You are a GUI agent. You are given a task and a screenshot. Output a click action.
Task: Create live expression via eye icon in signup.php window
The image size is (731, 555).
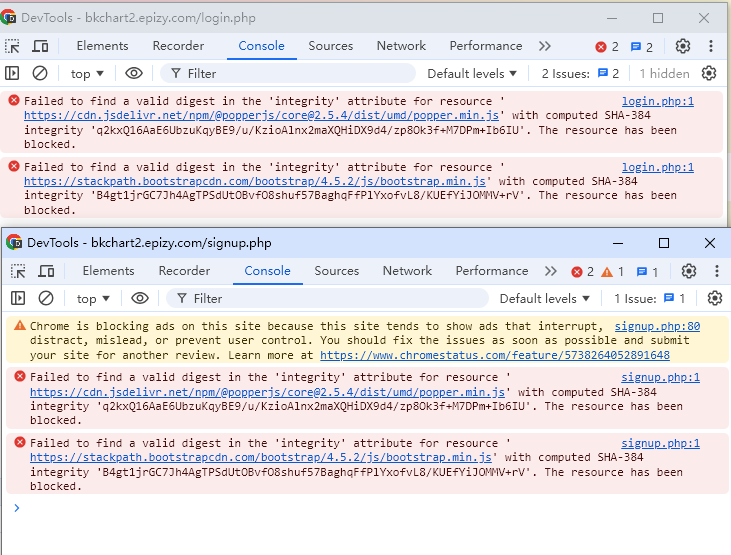click(139, 298)
